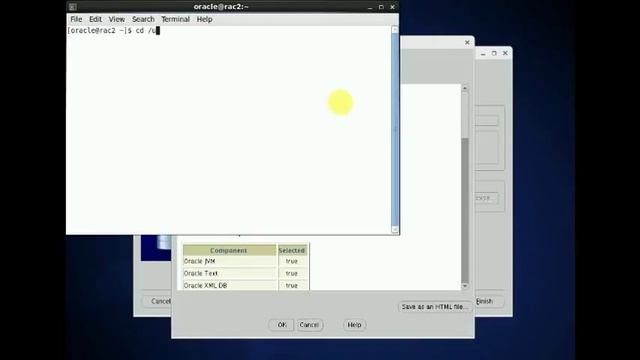Open the Help menu in terminal

[x=204, y=19]
